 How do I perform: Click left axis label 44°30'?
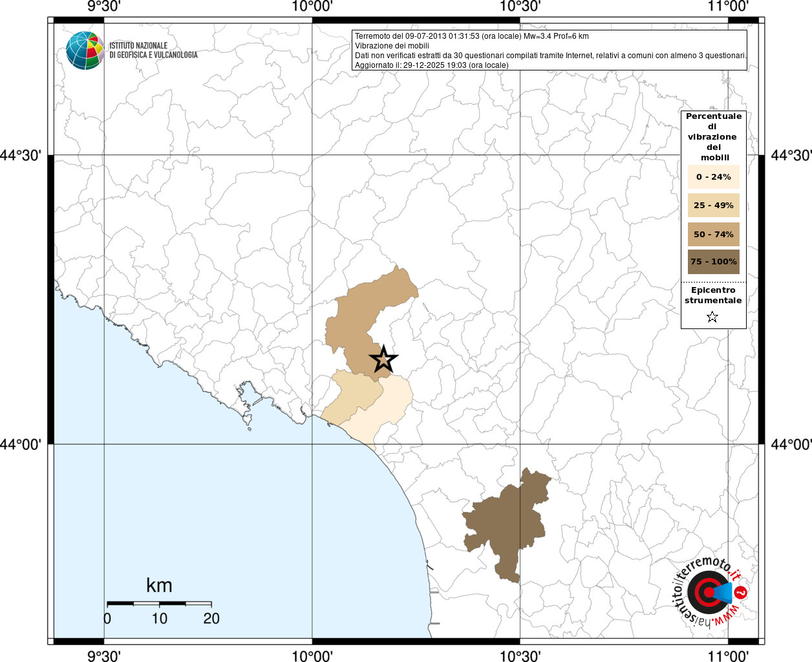coord(21,156)
